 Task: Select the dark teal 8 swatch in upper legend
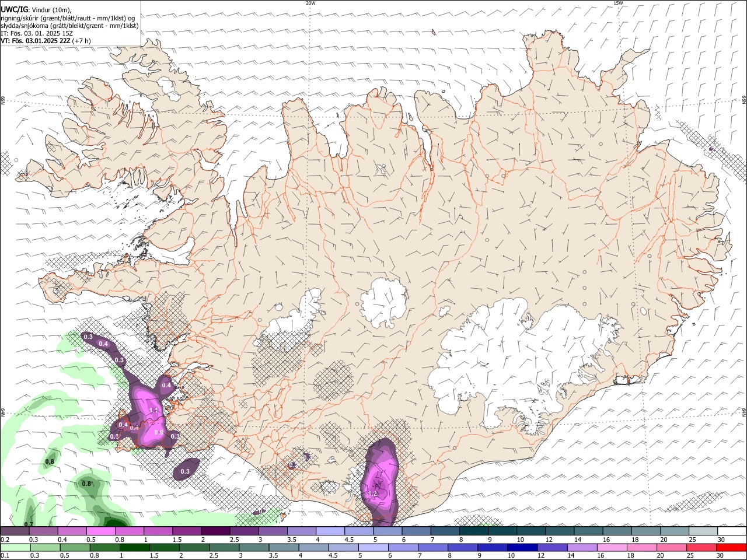coord(474,531)
